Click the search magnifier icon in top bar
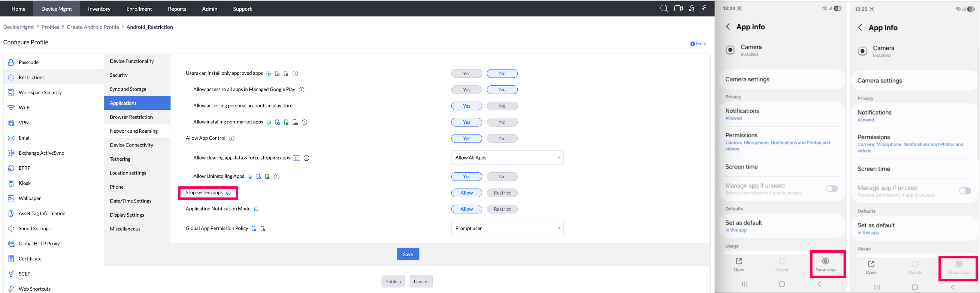This screenshot has width=980, height=293. (664, 8)
